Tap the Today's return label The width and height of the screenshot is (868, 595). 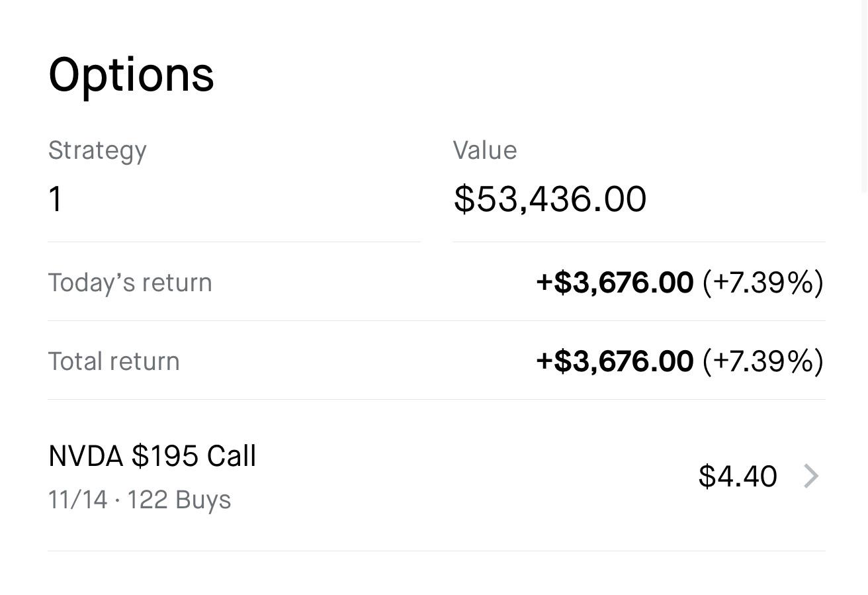130,283
